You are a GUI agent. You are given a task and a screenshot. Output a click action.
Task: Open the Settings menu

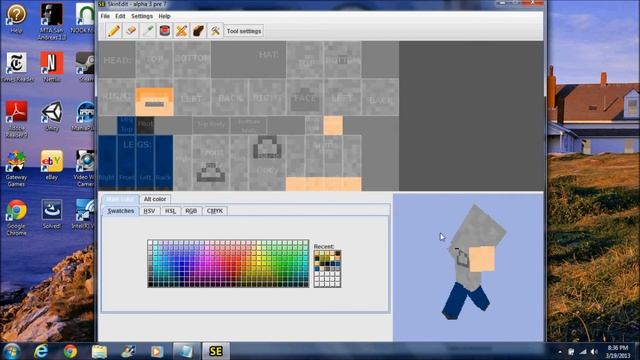click(142, 16)
